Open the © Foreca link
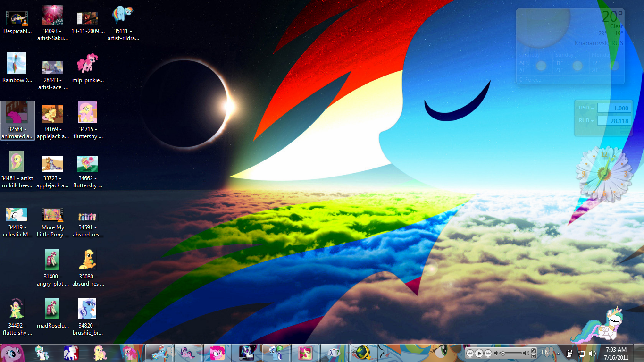Screen dimensions: 644x362 click(530, 80)
